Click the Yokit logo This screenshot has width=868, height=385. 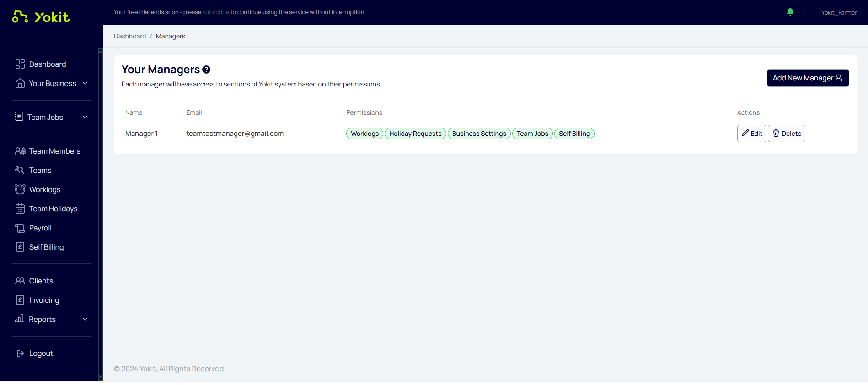[x=41, y=17]
